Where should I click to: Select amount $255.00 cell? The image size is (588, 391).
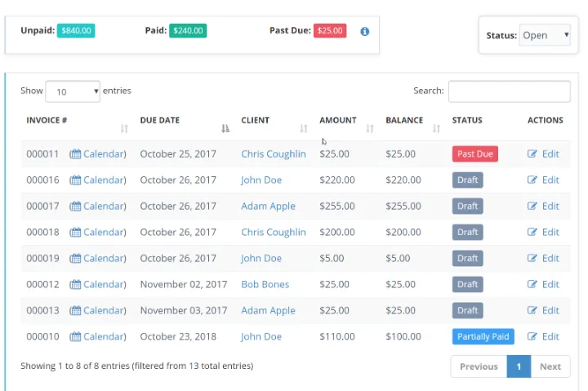coord(337,207)
